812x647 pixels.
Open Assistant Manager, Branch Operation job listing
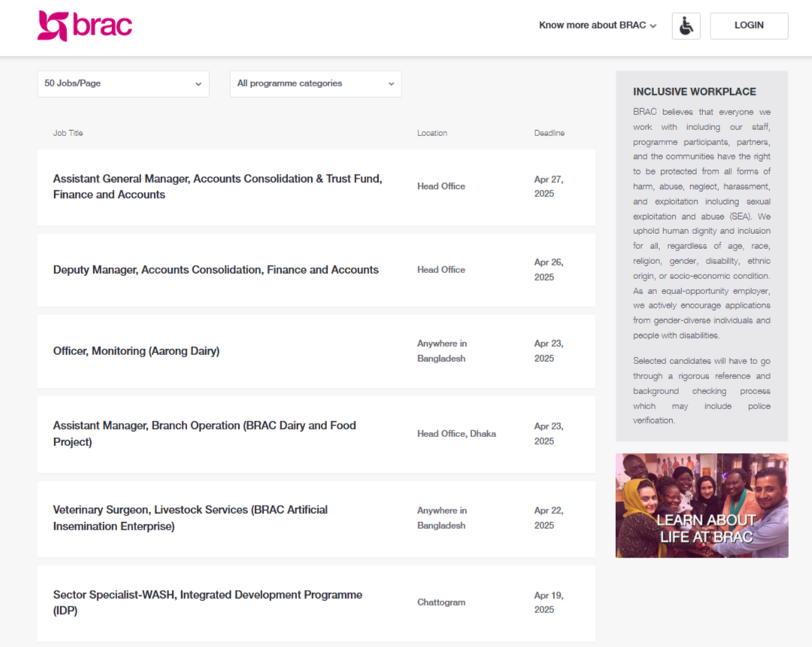pyautogui.click(x=204, y=433)
